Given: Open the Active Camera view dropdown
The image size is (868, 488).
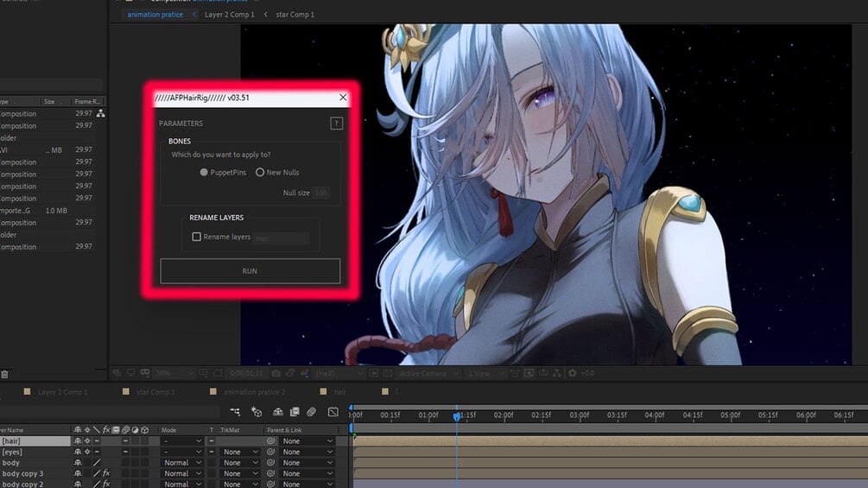Looking at the screenshot, I should pos(429,373).
